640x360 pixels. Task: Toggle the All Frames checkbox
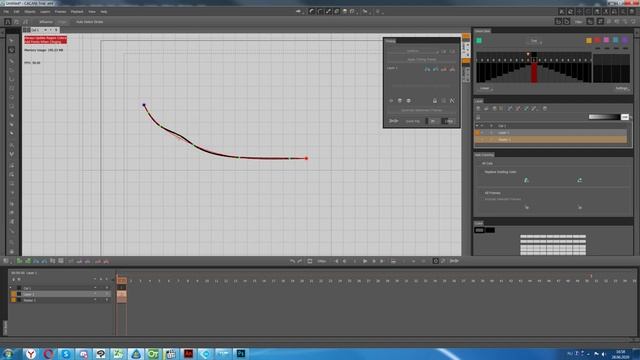492,193
